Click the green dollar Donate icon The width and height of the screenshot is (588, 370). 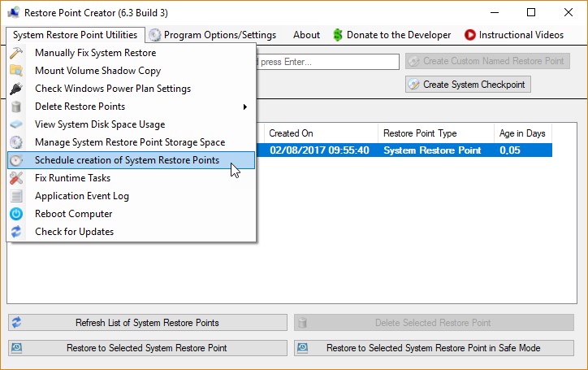pos(338,35)
